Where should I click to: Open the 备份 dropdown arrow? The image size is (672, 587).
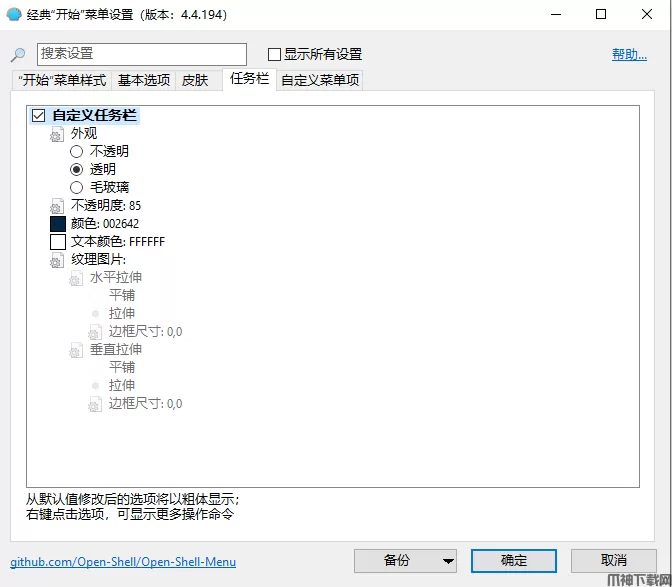pos(448,561)
